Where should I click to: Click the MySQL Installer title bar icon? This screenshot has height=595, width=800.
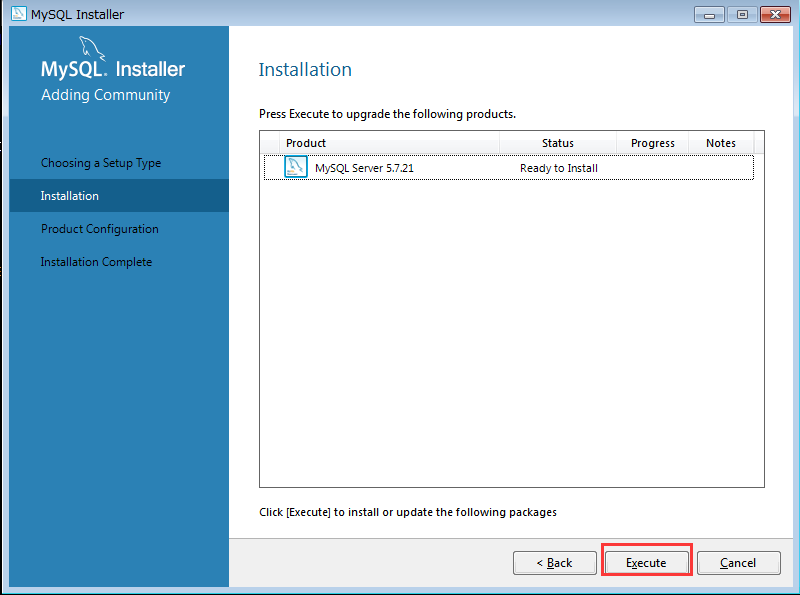pos(19,13)
